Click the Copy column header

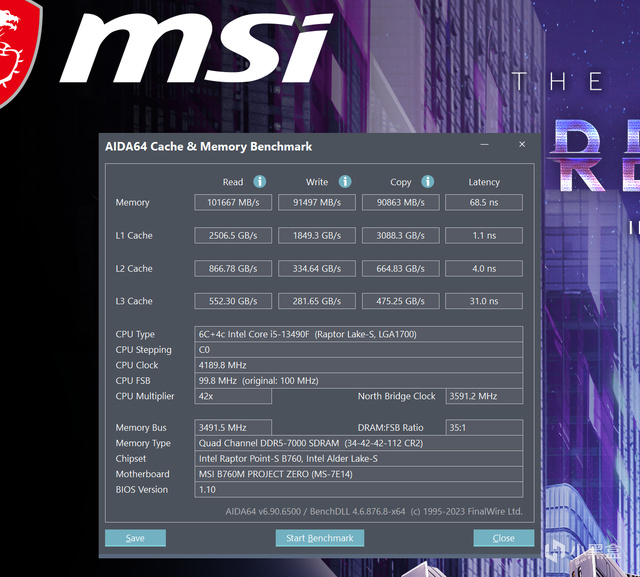click(x=400, y=182)
